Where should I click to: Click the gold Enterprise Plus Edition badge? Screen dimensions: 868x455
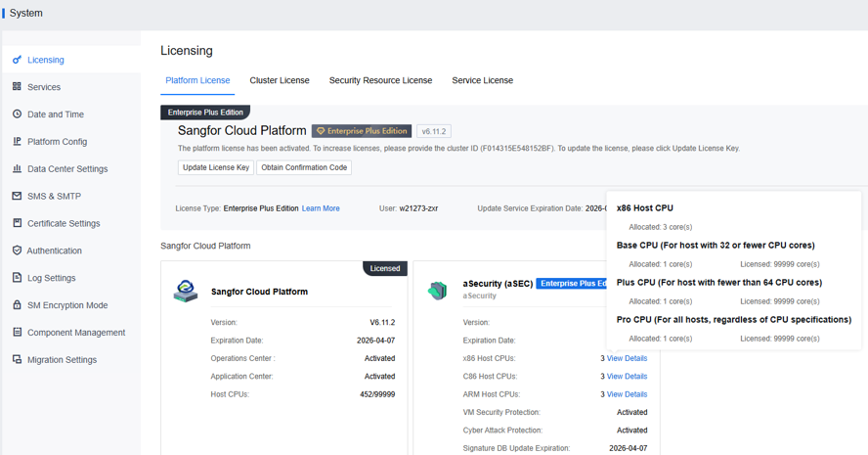362,131
